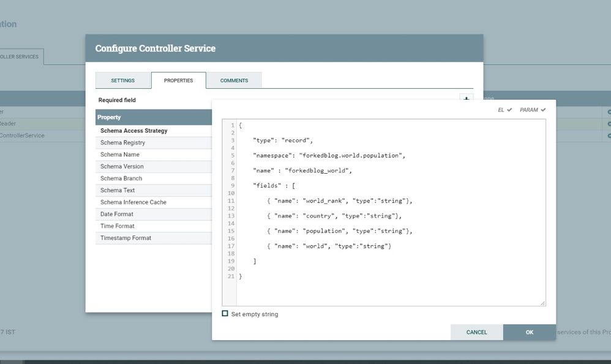
Task: Click the PARAM supported checkmark indicator
Action: (x=532, y=110)
